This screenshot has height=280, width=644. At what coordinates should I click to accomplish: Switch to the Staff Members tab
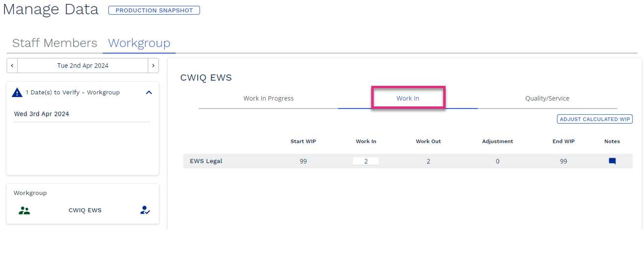point(55,43)
